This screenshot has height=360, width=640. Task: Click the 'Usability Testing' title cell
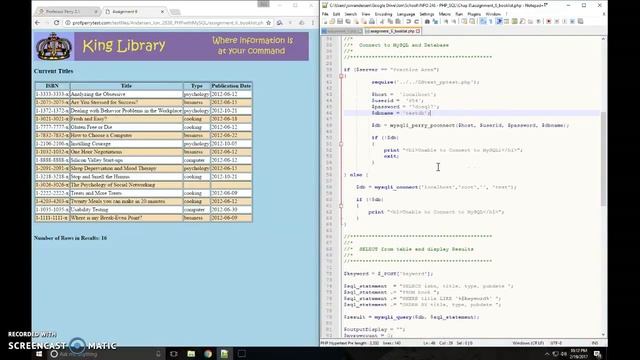(126, 209)
